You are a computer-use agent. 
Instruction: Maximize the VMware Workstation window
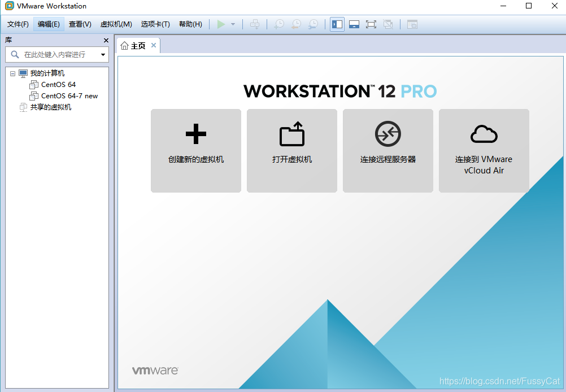[529, 6]
